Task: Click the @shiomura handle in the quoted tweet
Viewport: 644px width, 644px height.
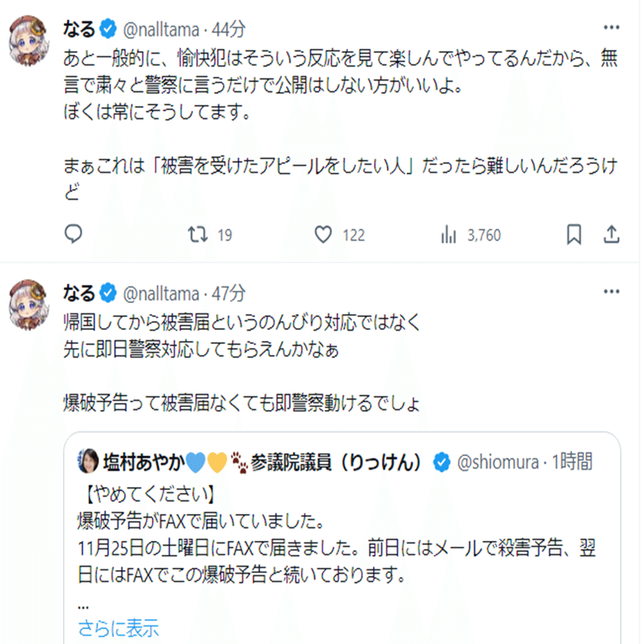Action: (x=498, y=462)
